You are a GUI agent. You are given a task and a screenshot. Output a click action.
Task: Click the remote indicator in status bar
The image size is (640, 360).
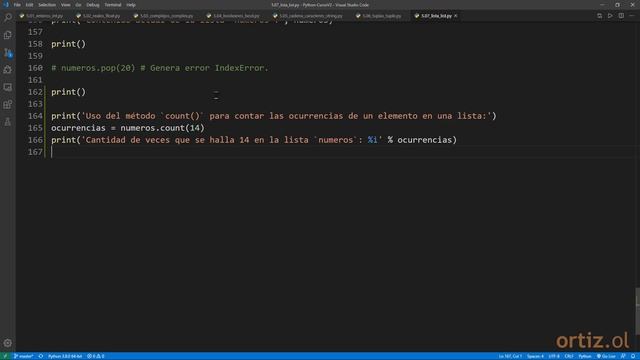click(x=5, y=356)
